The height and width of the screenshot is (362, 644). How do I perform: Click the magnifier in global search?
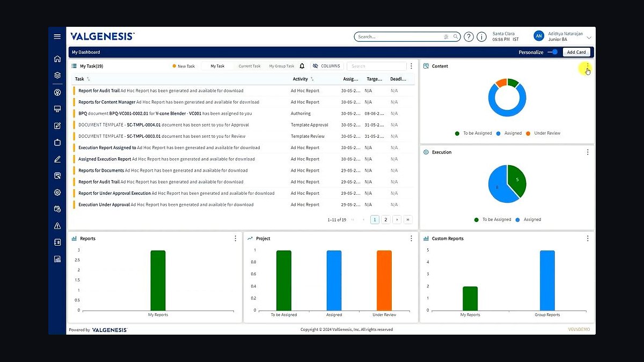(x=456, y=37)
